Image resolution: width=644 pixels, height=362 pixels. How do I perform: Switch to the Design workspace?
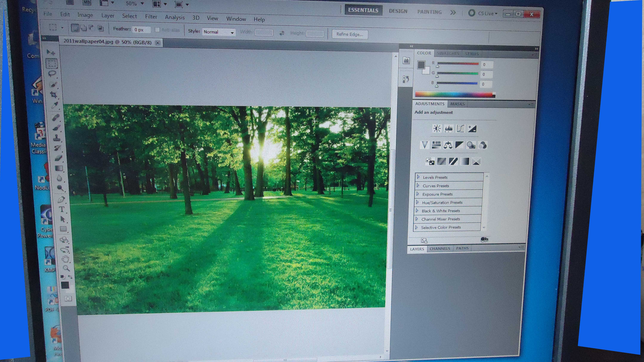point(398,11)
